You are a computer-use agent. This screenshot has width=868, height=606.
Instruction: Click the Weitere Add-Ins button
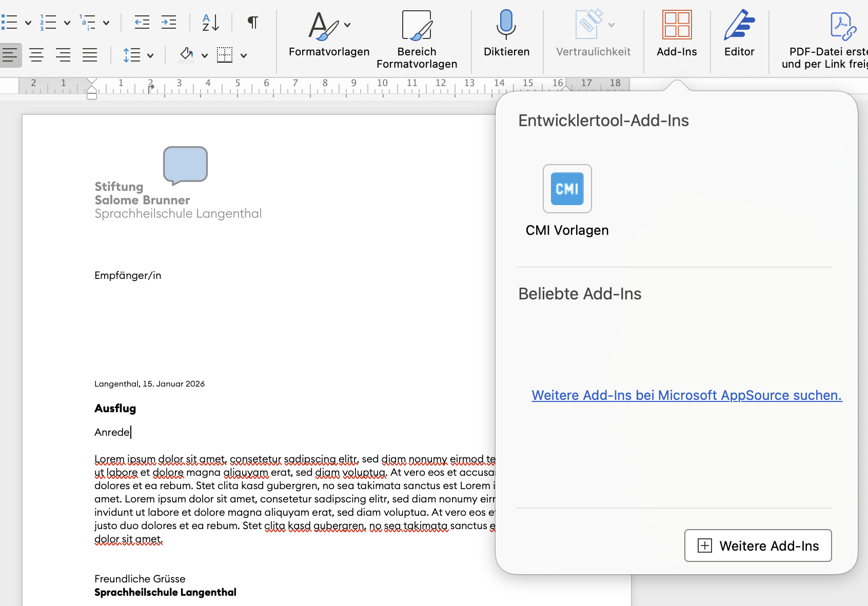point(758,546)
